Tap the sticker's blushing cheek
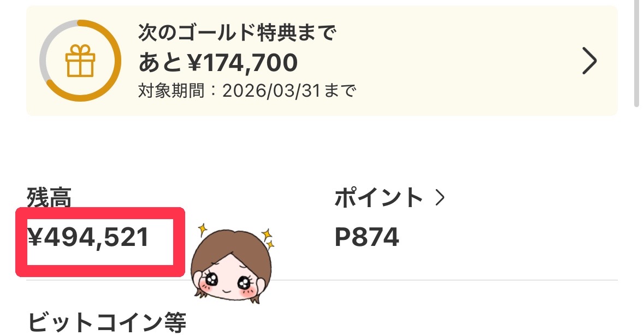 pos(249,292)
